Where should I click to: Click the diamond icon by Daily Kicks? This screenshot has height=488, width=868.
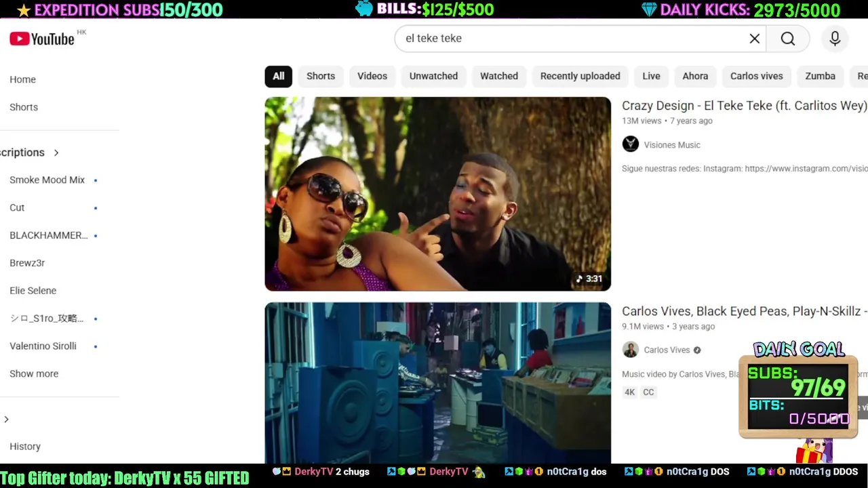point(648,9)
